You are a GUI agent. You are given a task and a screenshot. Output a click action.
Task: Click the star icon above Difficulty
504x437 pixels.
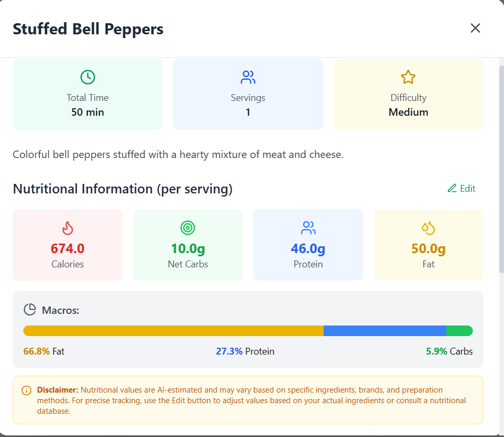tap(408, 77)
